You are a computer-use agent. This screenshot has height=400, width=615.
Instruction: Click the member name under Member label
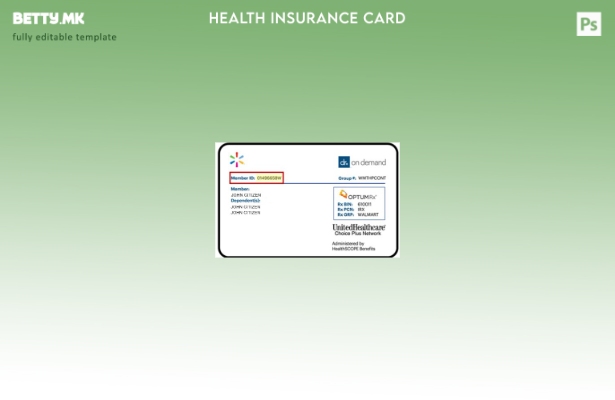[x=246, y=194]
